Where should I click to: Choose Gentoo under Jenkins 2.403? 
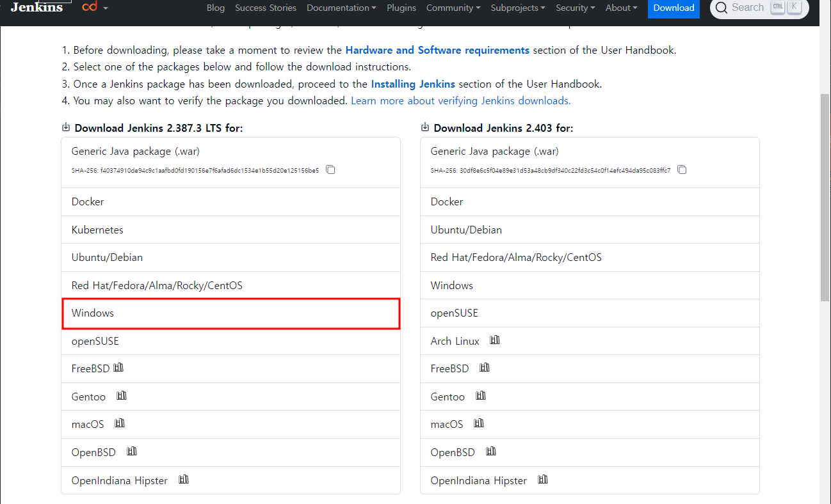tap(590, 397)
